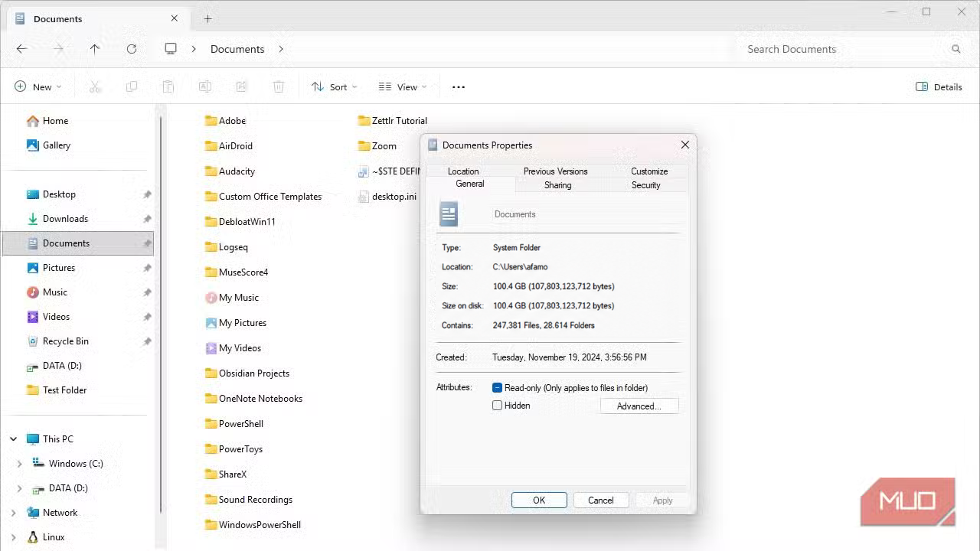Select the Audacity folder icon
The height and width of the screenshot is (551, 980).
click(x=211, y=171)
